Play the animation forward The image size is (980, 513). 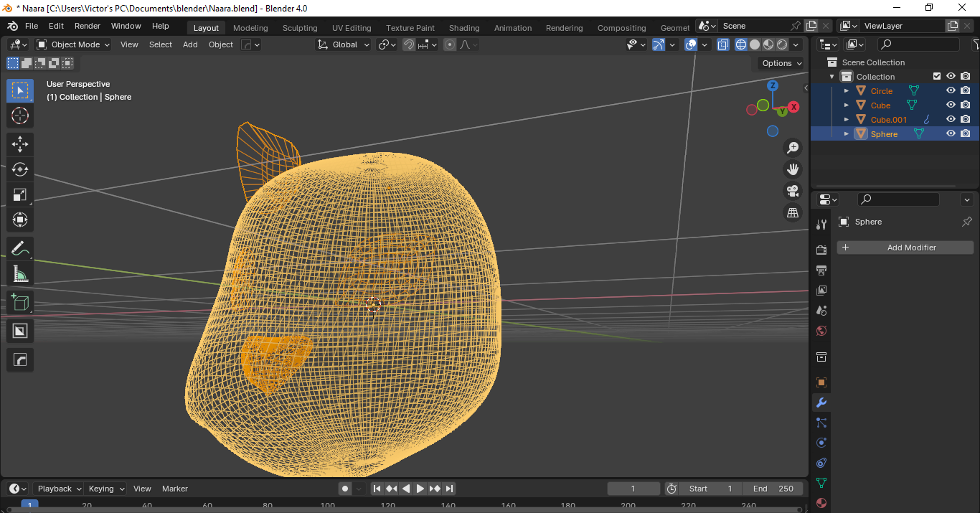tap(420, 489)
